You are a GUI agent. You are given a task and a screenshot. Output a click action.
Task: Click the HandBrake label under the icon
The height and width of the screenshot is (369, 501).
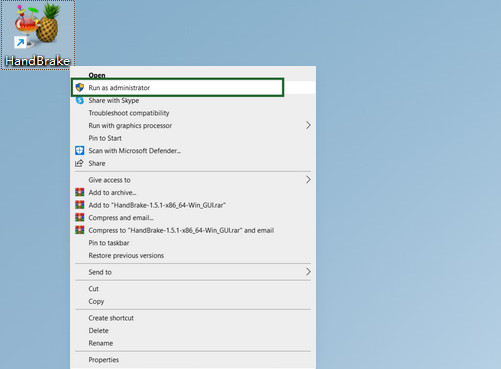click(38, 61)
